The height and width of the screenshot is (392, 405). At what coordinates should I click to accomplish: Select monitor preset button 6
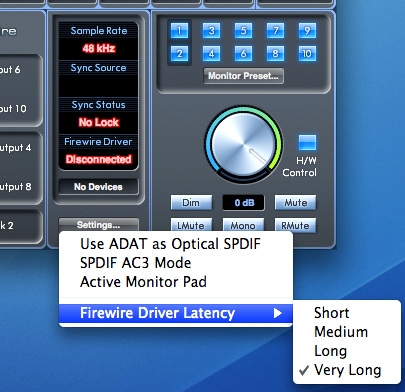[x=243, y=54]
